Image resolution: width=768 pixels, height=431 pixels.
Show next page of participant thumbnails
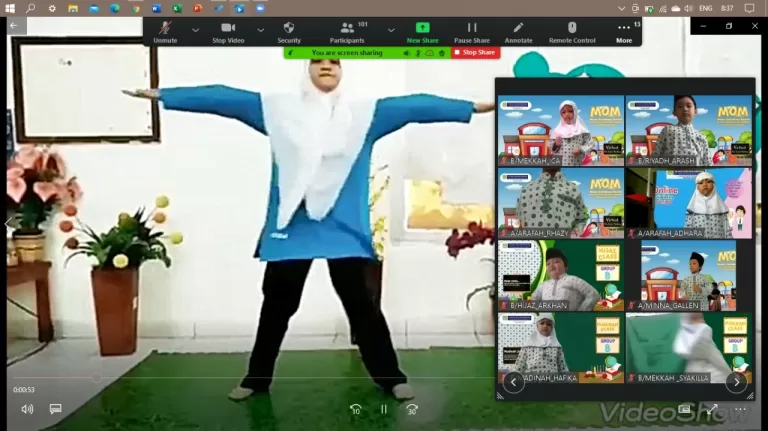click(x=737, y=382)
